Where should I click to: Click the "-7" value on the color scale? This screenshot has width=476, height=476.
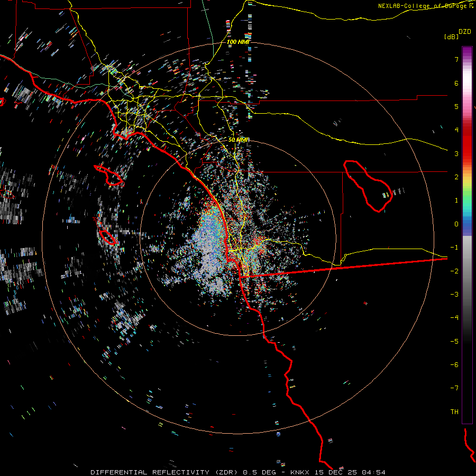[x=454, y=388]
